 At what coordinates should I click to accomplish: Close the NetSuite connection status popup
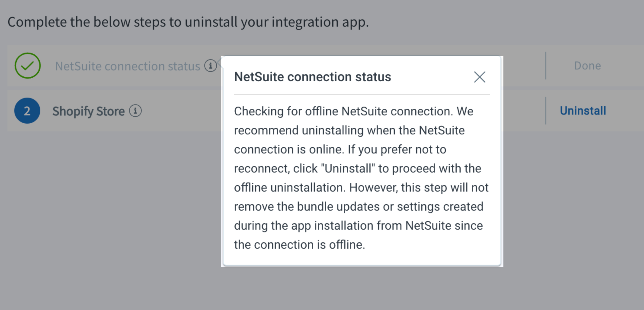pos(479,77)
